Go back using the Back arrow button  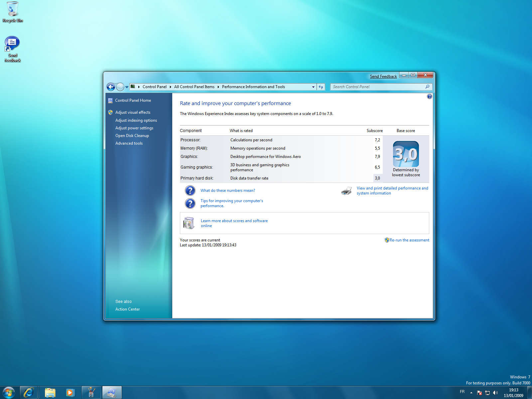tap(111, 87)
